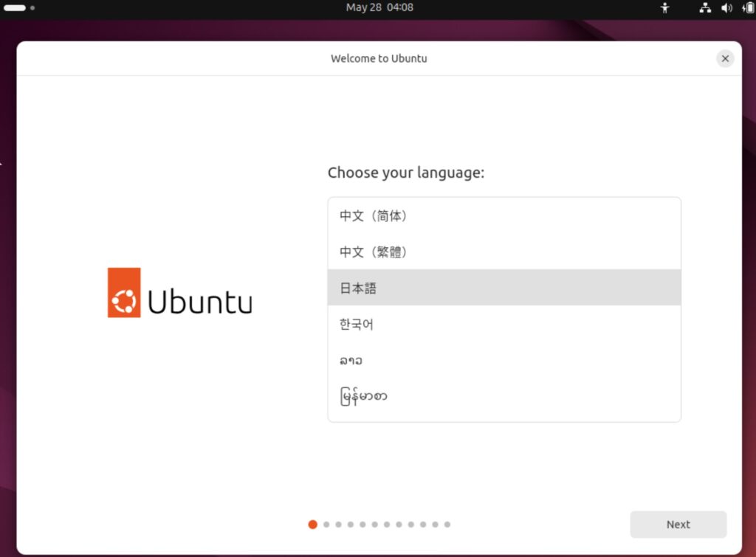Image resolution: width=756 pixels, height=557 pixels.
Task: Choose 中文（繁體）as the language
Action: [x=504, y=252]
